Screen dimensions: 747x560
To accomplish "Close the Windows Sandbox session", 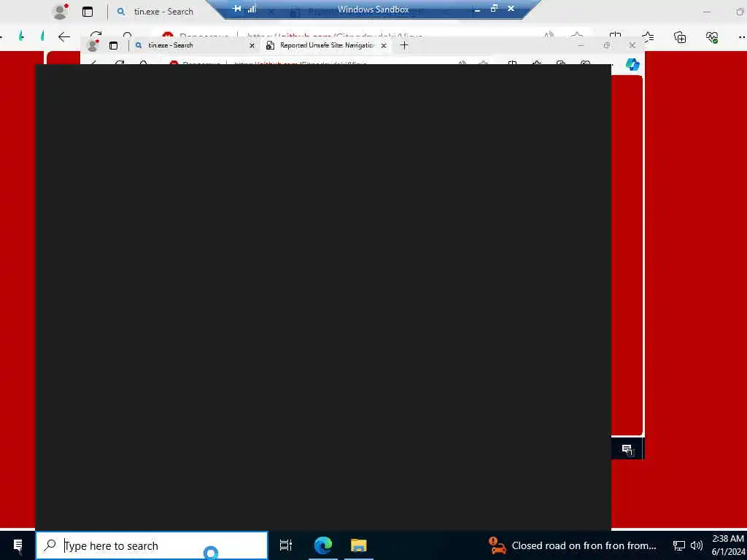I will (511, 9).
